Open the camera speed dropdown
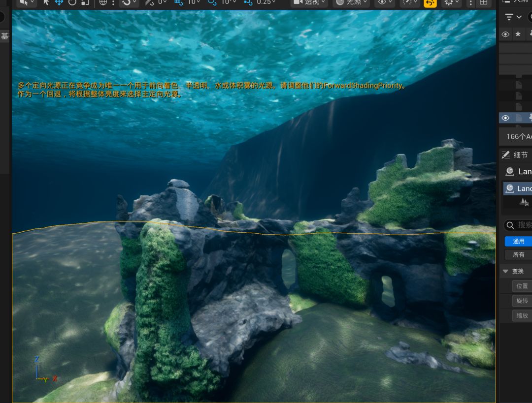532x403 pixels. (409, 2)
